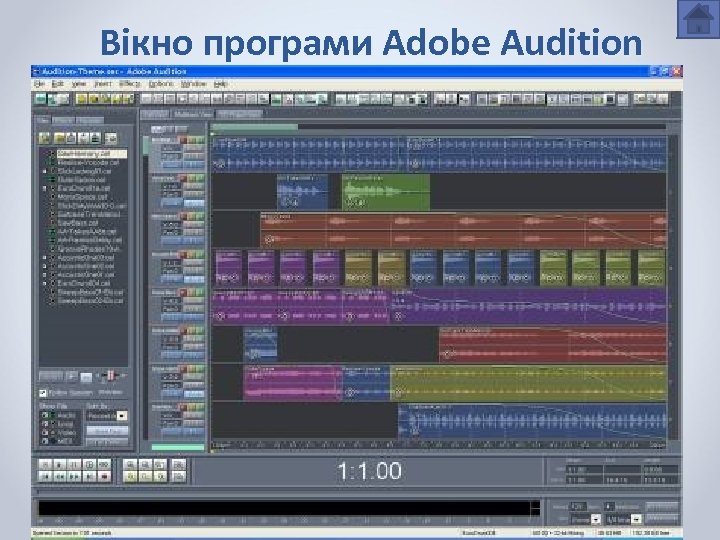Pause playback using the transport Pause button

click(x=74, y=464)
